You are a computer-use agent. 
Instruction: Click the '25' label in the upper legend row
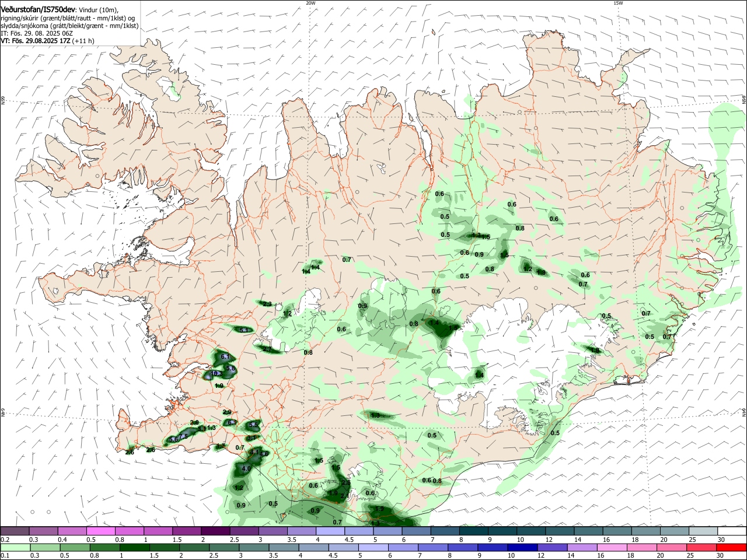pos(693,540)
